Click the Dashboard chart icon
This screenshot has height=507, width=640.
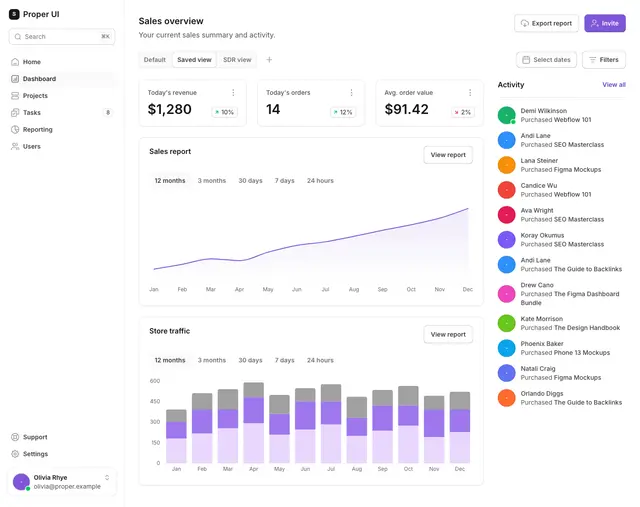tap(15, 79)
